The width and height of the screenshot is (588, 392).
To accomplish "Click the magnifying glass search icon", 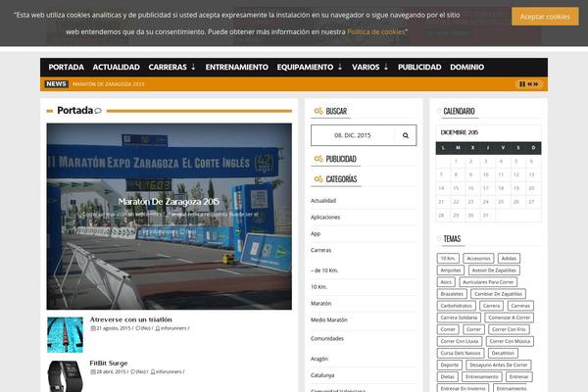I will pos(406,135).
